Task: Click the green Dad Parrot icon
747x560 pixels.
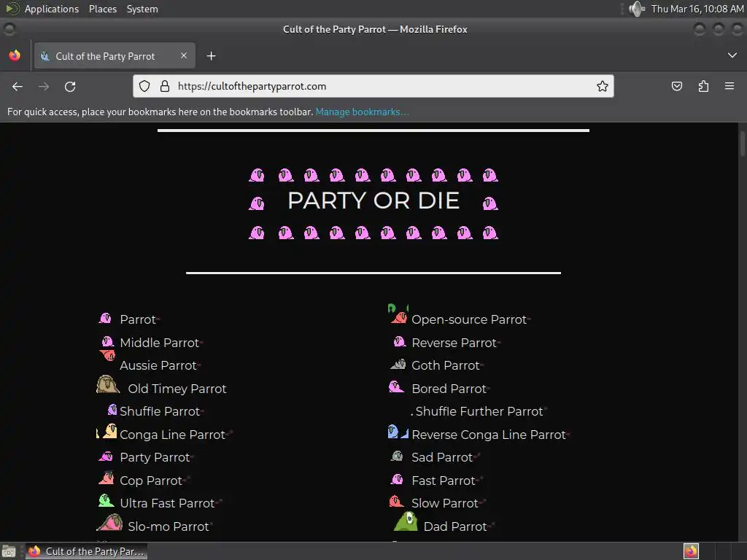Action: (406, 521)
